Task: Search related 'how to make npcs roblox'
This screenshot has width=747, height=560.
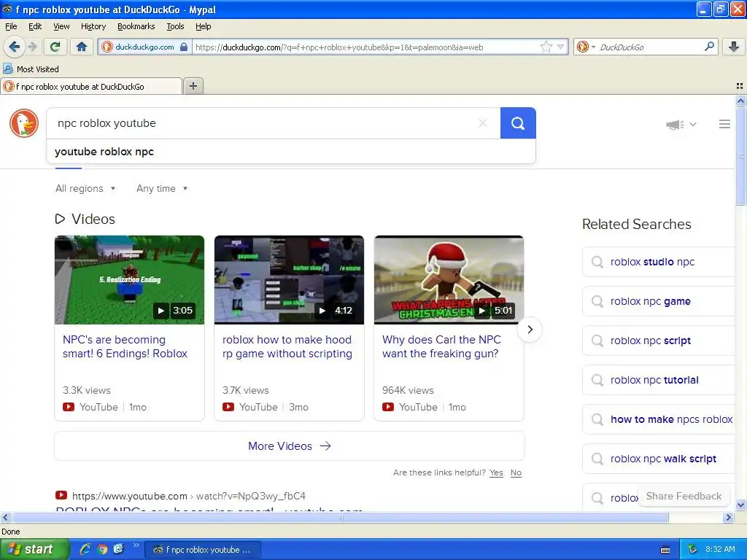Action: pyautogui.click(x=659, y=419)
